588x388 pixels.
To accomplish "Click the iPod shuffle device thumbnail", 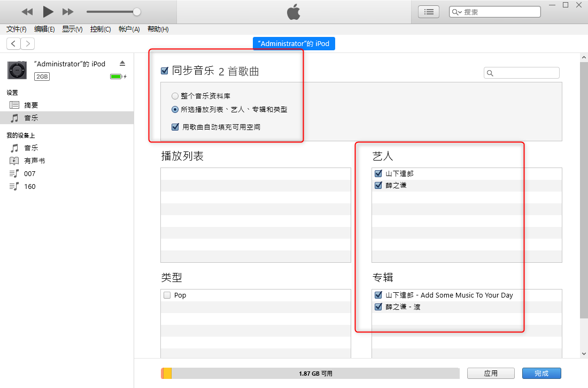I will click(x=17, y=70).
